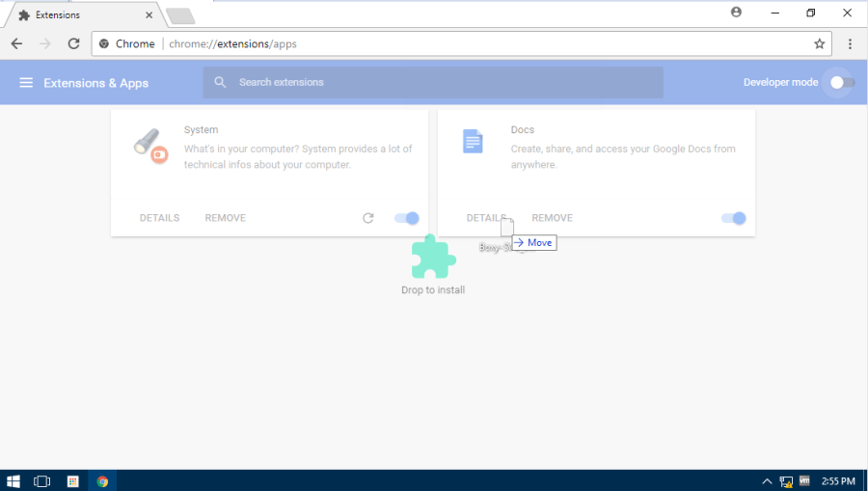Open the Windows Start menu

pyautogui.click(x=14, y=480)
